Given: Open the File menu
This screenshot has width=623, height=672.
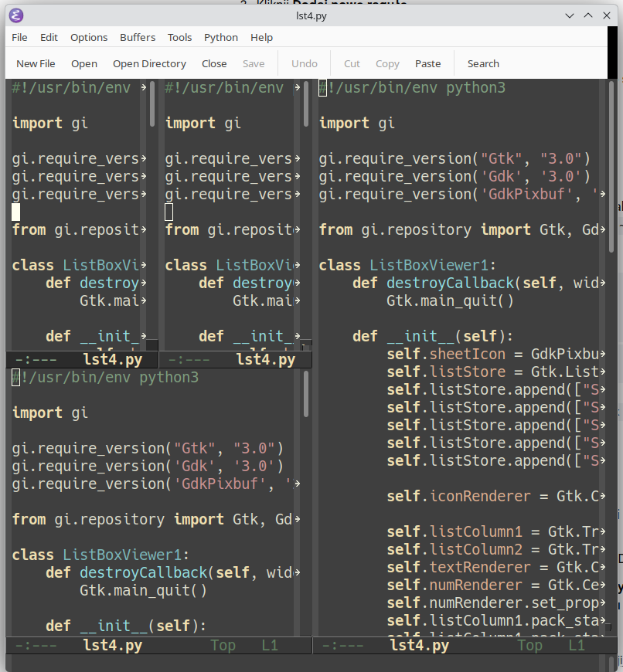Looking at the screenshot, I should pos(19,38).
